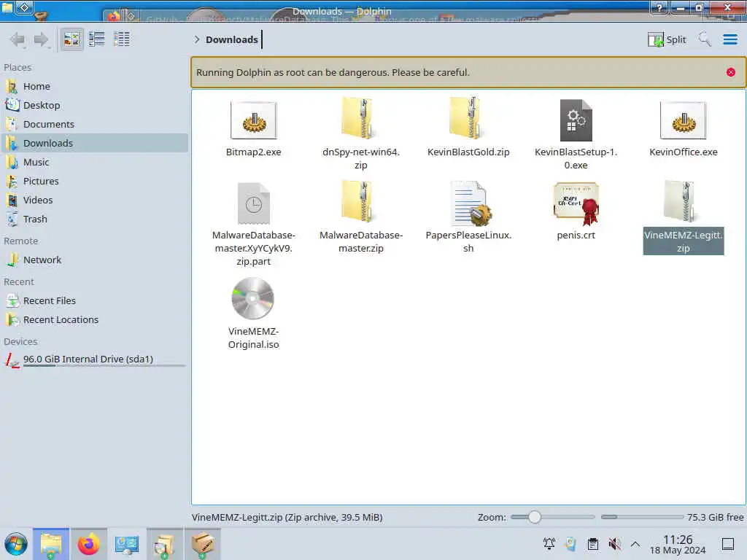Open Recent Files
The image size is (747, 560).
point(96,301)
